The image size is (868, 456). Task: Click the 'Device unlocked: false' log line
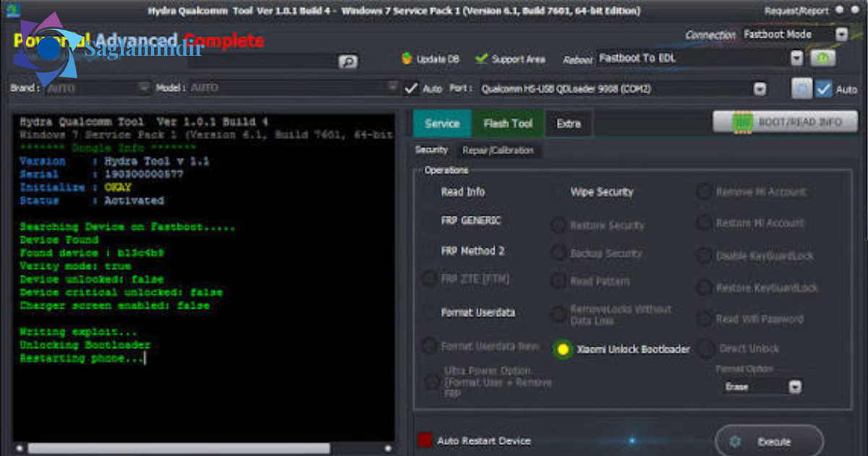[92, 279]
